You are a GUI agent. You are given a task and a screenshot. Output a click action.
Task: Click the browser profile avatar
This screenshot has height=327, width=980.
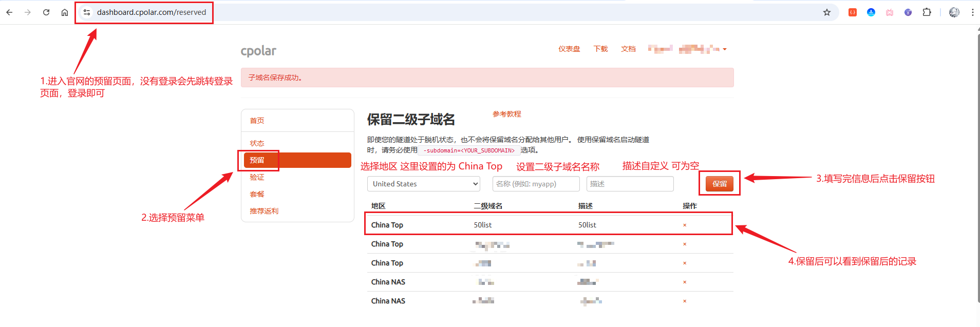(x=954, y=12)
